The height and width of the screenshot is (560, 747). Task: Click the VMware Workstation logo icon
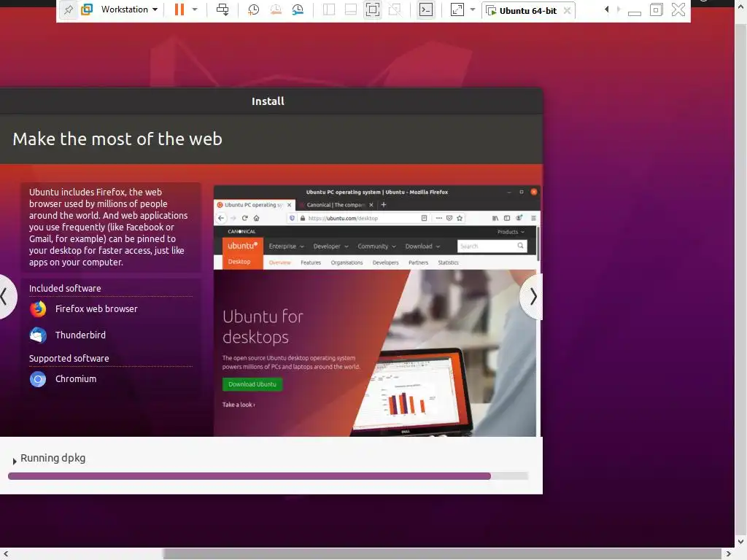(87, 9)
